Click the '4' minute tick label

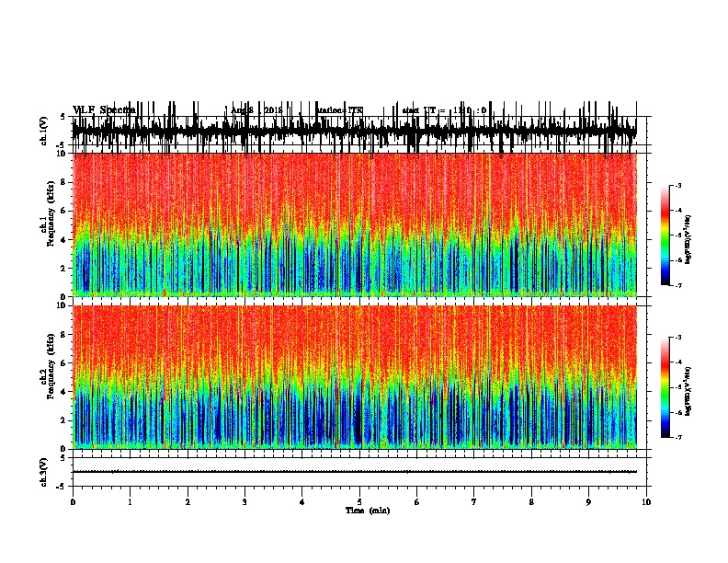click(302, 502)
